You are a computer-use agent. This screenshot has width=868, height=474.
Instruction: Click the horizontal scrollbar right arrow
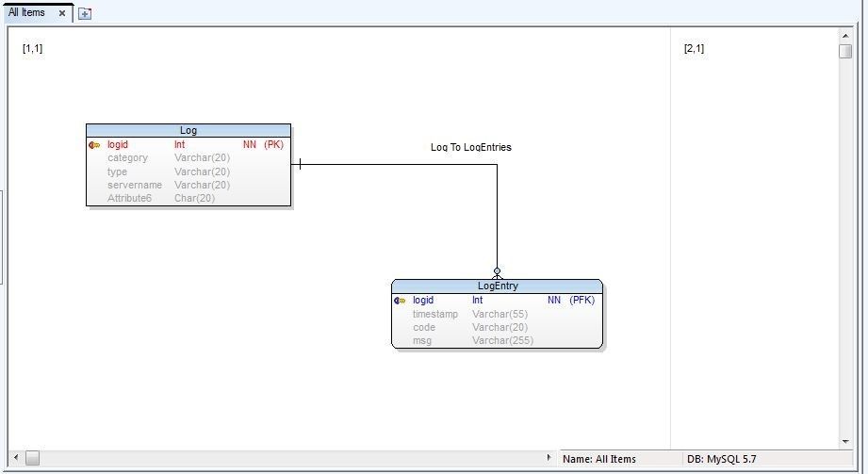549,458
